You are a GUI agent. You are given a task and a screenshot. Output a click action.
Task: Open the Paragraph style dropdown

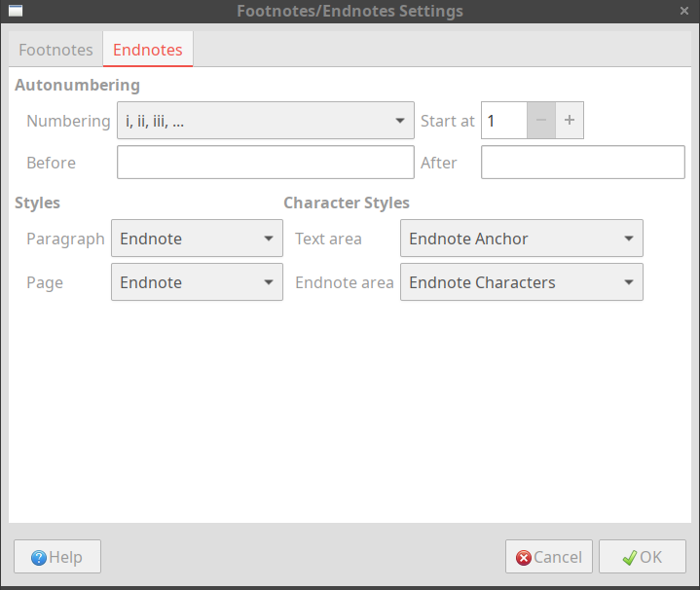tap(197, 239)
